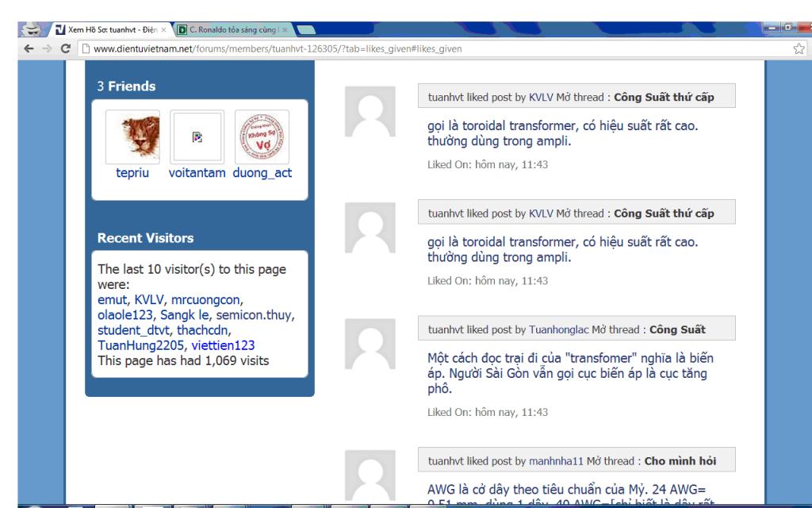Close the 'Xem Hồ Sơ: tuanhvt' tab
812x508 pixels.
coord(163,30)
